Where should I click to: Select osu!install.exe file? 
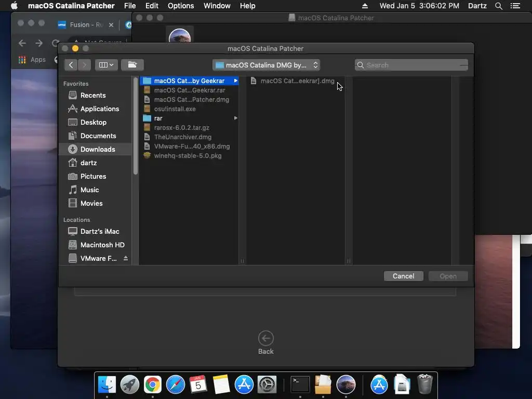tap(189, 109)
